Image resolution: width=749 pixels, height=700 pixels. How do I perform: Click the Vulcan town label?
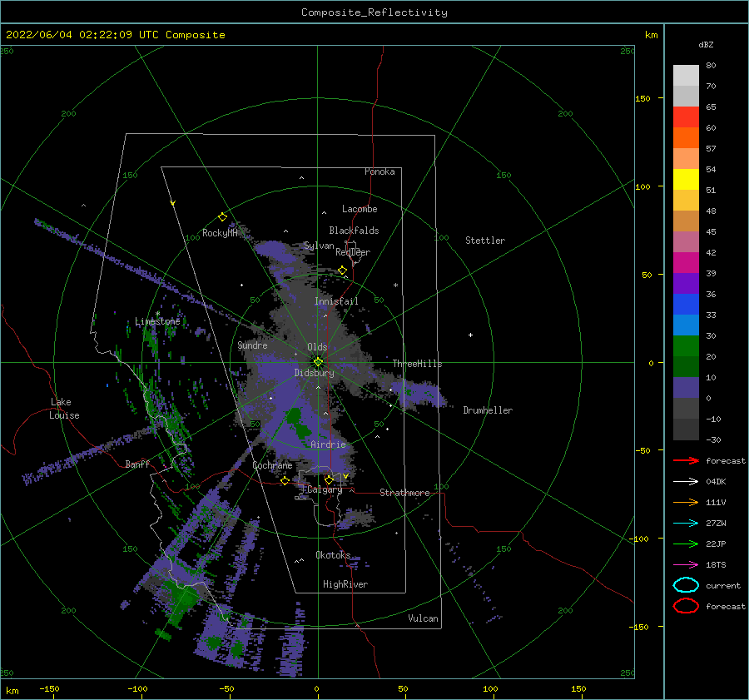click(423, 618)
